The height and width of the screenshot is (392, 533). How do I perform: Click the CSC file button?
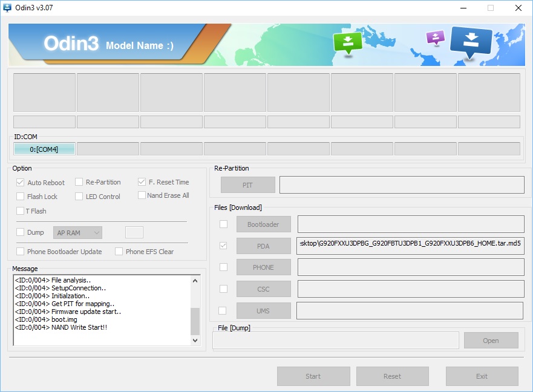point(263,289)
